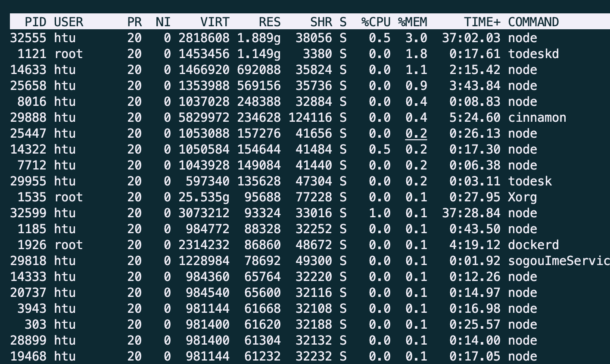Select the 3.0 %MEM value

[416, 38]
